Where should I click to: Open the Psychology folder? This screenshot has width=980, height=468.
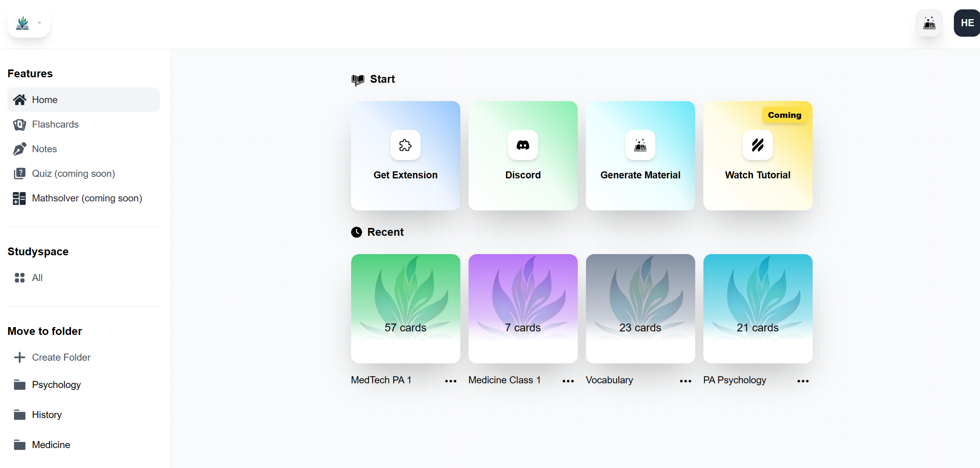pyautogui.click(x=56, y=384)
